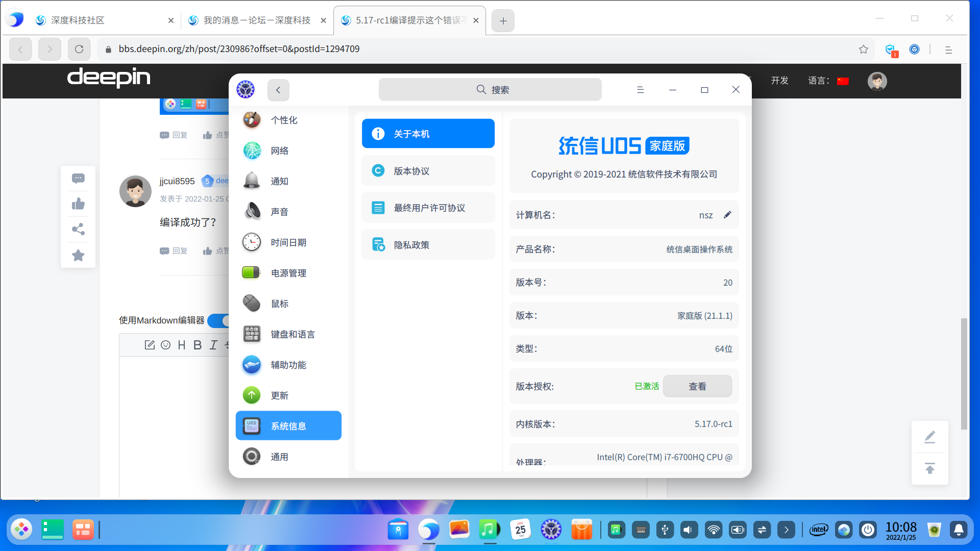
Task: Open the music app in the dock
Action: coord(489,530)
